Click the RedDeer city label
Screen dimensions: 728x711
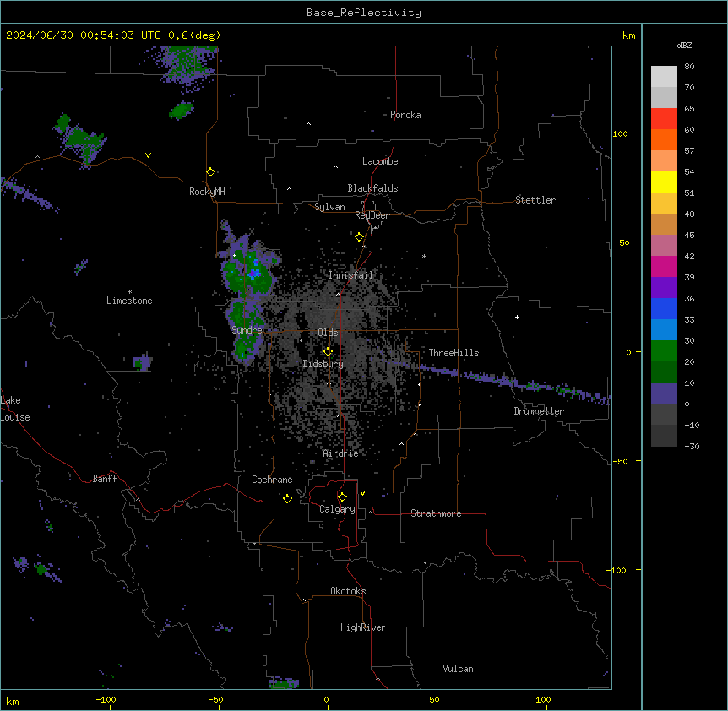point(372,215)
